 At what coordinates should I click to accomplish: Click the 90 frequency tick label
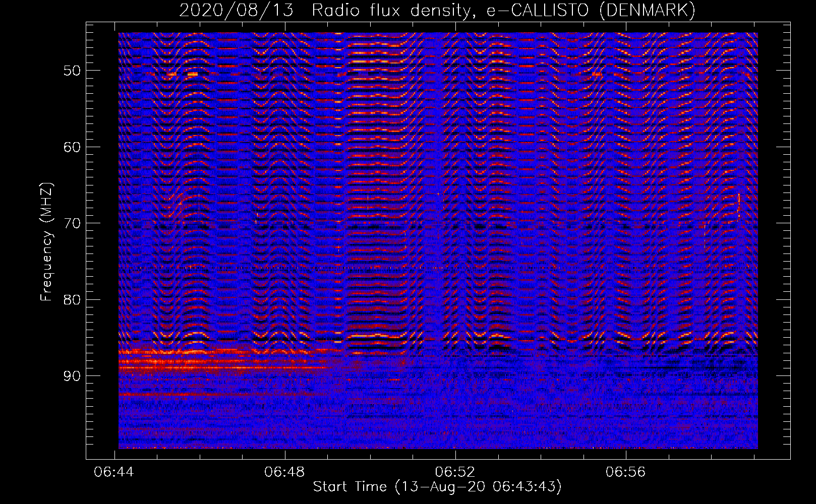72,376
